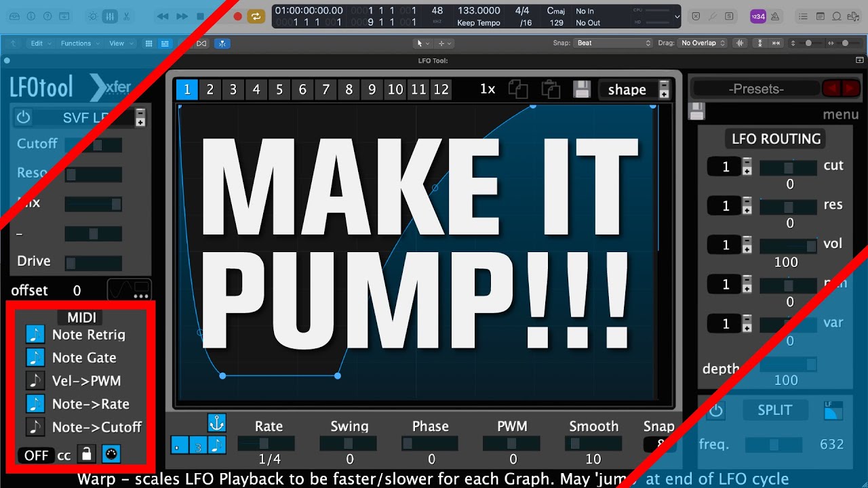Click the MIDI CC OFF field

pyautogui.click(x=36, y=455)
